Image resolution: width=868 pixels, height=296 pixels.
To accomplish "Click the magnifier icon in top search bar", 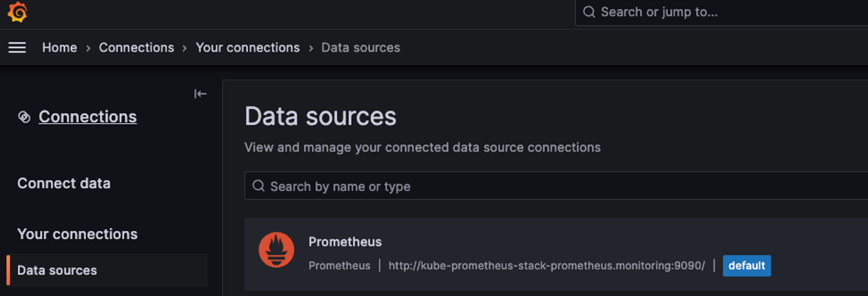I will point(589,12).
